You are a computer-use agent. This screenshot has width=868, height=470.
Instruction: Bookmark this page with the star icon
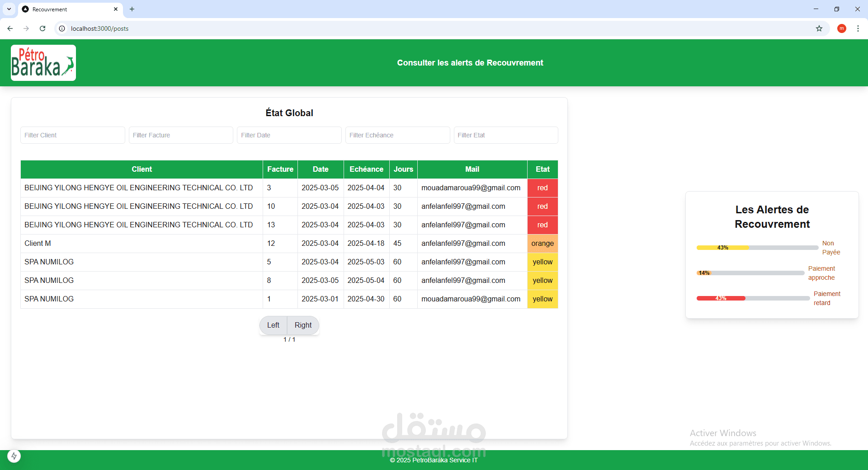coord(819,28)
